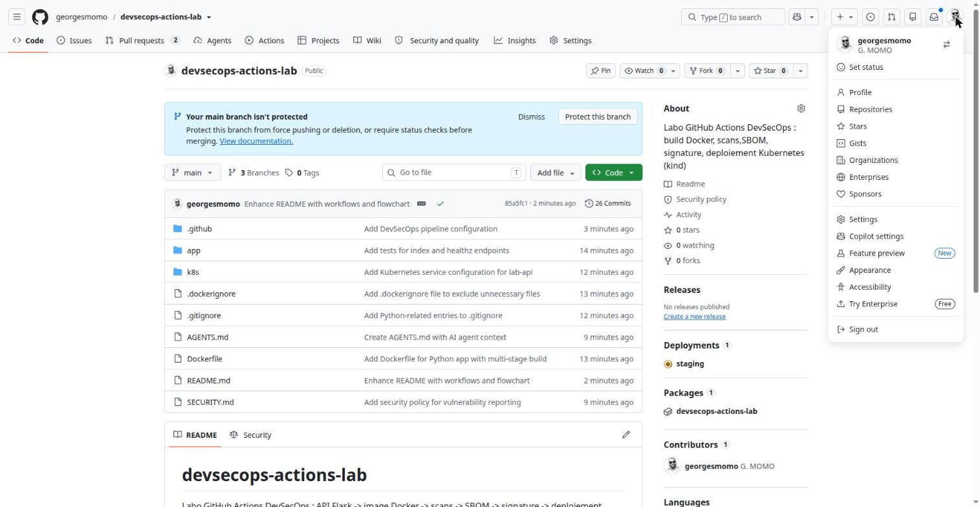Pin the repository
The width and height of the screenshot is (980, 507).
point(600,70)
